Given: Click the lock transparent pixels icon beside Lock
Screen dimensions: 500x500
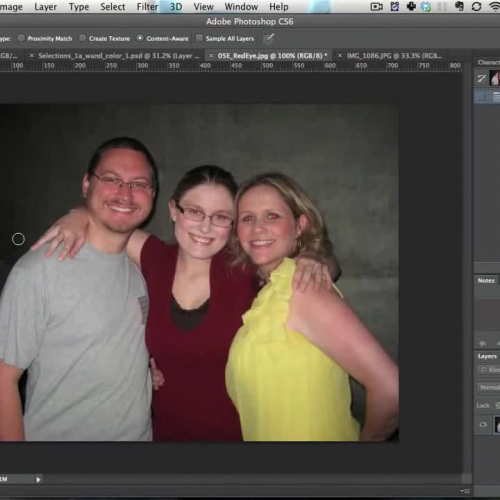Looking at the screenshot, I should pyautogui.click(x=497, y=405).
